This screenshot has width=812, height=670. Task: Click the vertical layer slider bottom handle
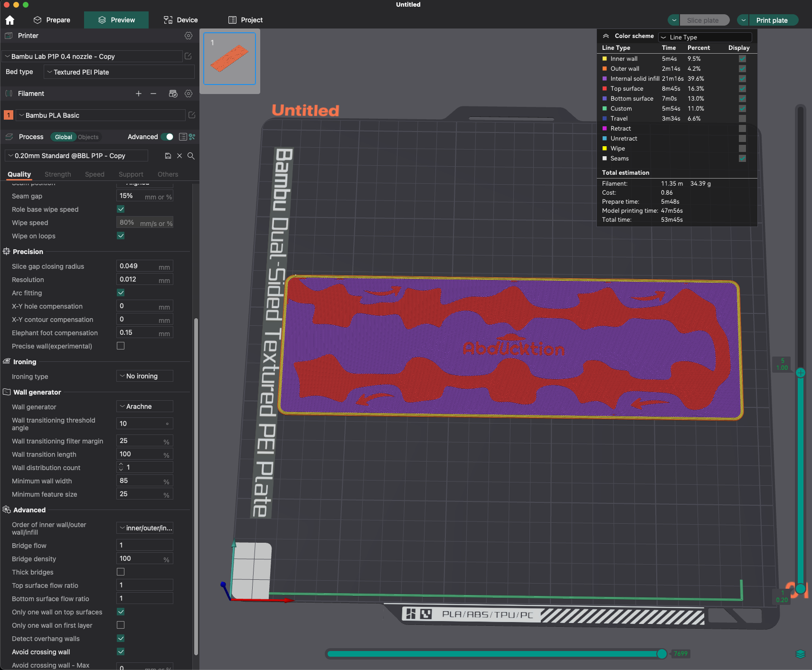coord(801,589)
